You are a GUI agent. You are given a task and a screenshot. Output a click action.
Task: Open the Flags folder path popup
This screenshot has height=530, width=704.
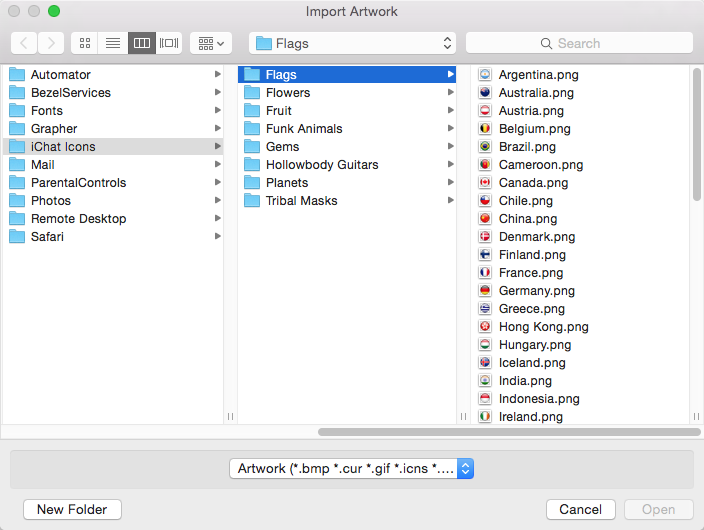352,43
